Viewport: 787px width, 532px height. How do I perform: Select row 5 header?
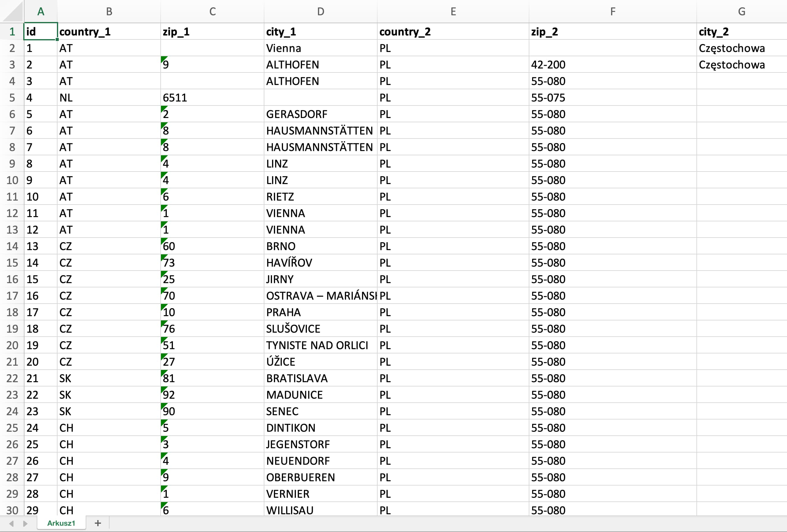[x=12, y=98]
